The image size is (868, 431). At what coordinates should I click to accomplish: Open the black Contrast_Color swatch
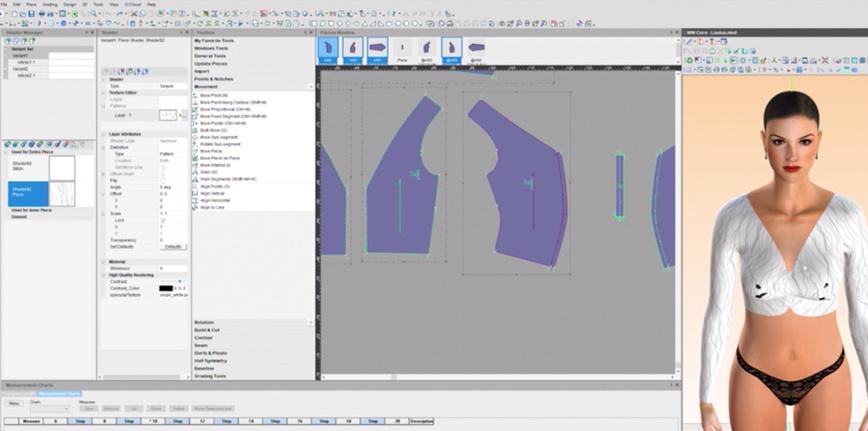(166, 288)
